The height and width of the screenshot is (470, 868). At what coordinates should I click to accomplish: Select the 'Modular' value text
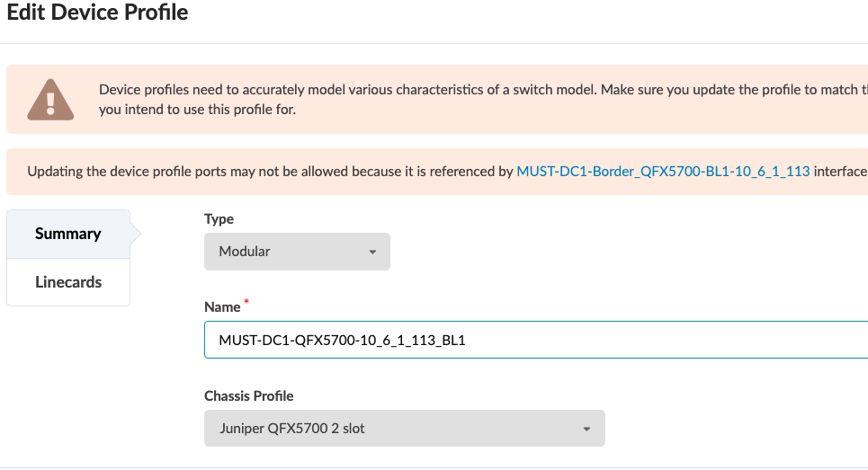245,252
